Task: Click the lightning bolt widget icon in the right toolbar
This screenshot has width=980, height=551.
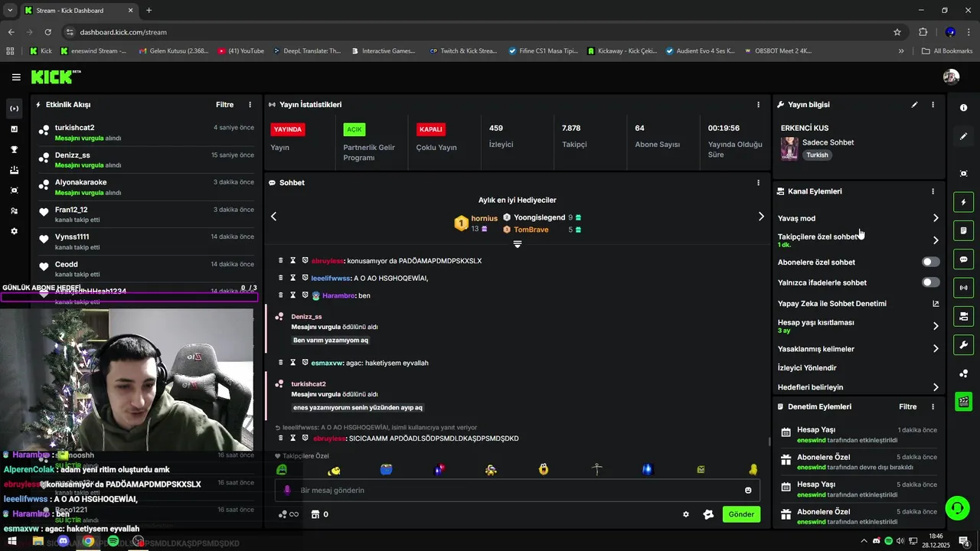Action: 964,203
